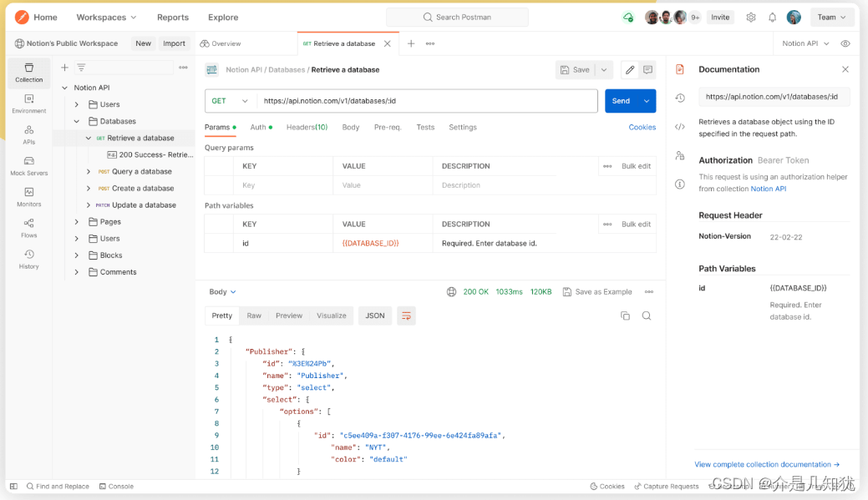Switch to the Auth tab
The width and height of the screenshot is (868, 500).
261,127
